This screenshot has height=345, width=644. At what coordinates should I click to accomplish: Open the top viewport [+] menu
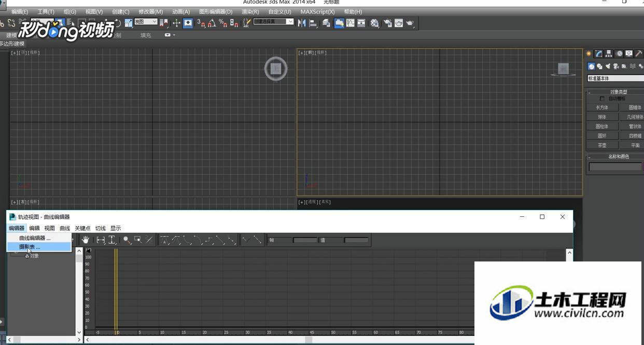(x=15, y=52)
